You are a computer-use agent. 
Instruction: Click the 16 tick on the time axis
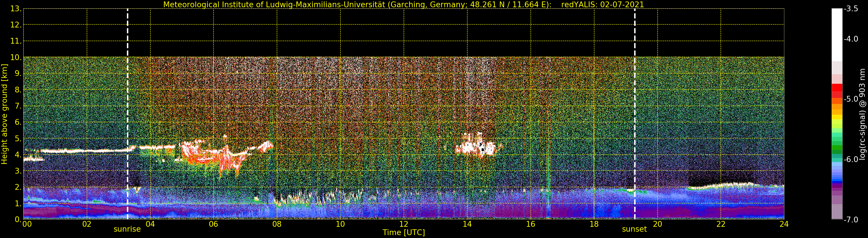coord(531,224)
